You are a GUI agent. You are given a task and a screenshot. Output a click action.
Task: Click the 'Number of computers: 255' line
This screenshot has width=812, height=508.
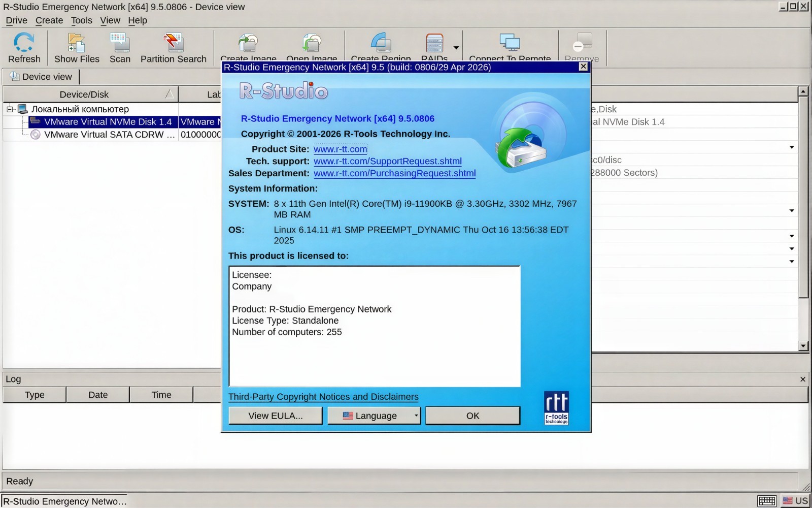(287, 332)
